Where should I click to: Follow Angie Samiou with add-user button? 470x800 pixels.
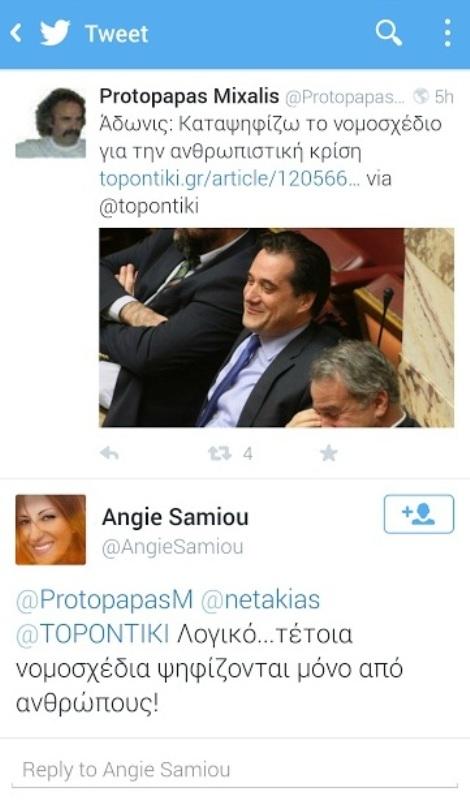point(418,514)
